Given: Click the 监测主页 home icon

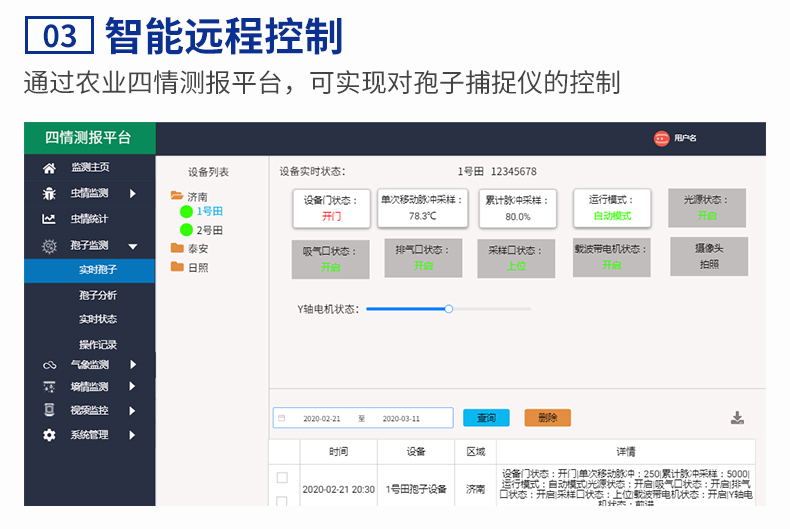Looking at the screenshot, I should tap(49, 167).
